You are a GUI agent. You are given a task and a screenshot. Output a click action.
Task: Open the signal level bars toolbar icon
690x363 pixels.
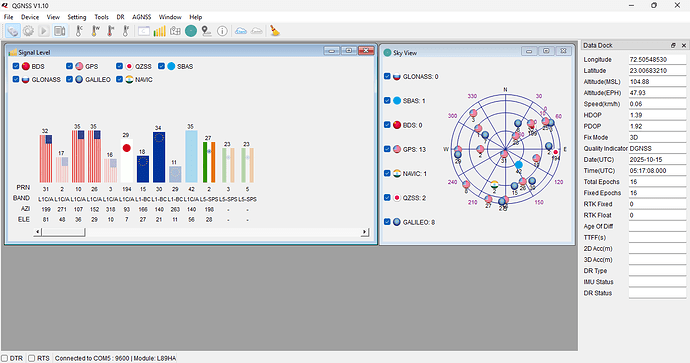point(159,31)
